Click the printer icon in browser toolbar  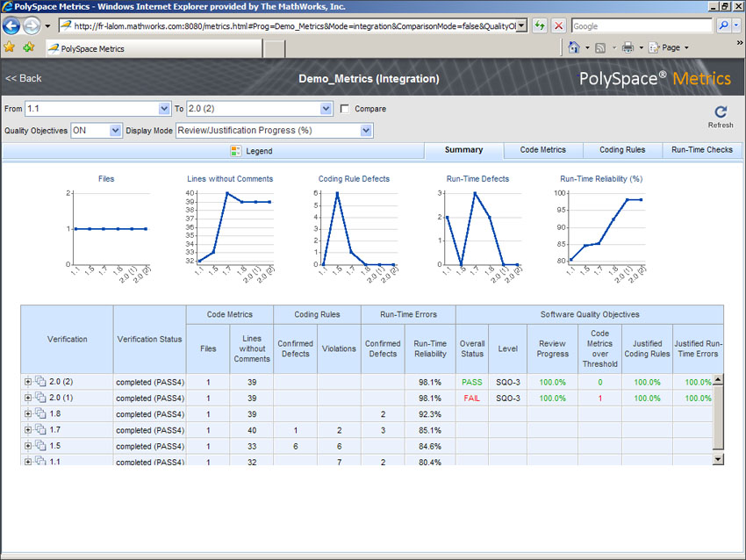[x=628, y=47]
